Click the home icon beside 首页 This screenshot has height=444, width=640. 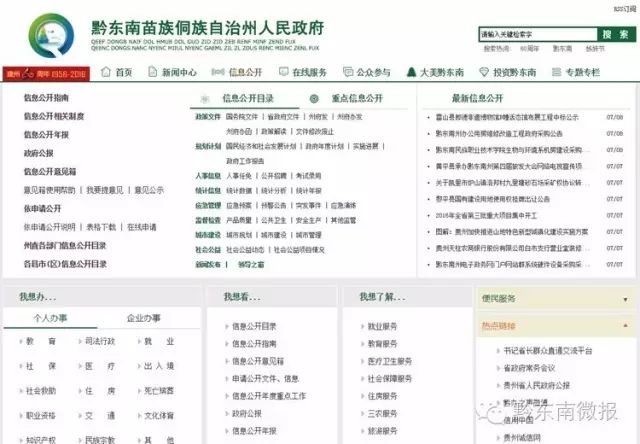(x=106, y=72)
